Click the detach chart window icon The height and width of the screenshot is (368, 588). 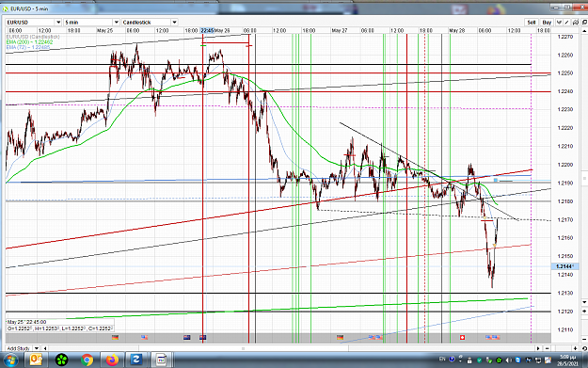(584, 23)
